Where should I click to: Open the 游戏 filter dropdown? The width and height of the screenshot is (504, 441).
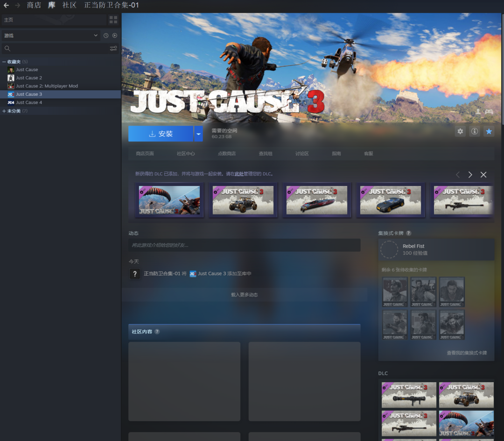tap(50, 36)
